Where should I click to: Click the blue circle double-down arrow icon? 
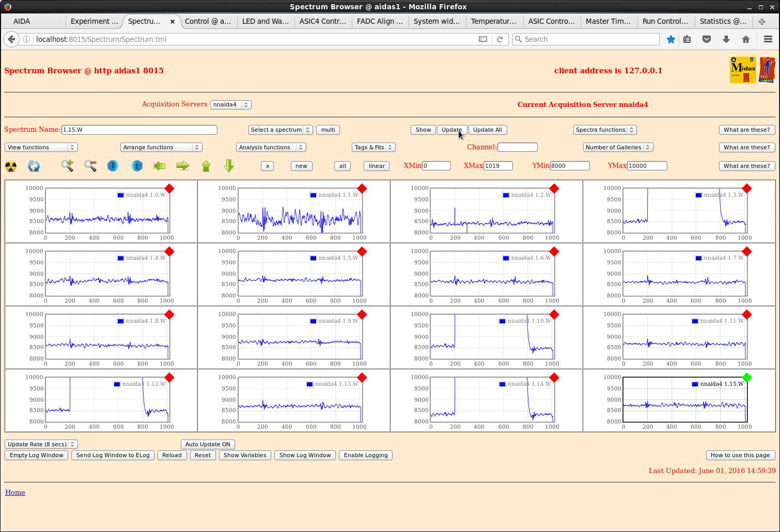point(113,166)
